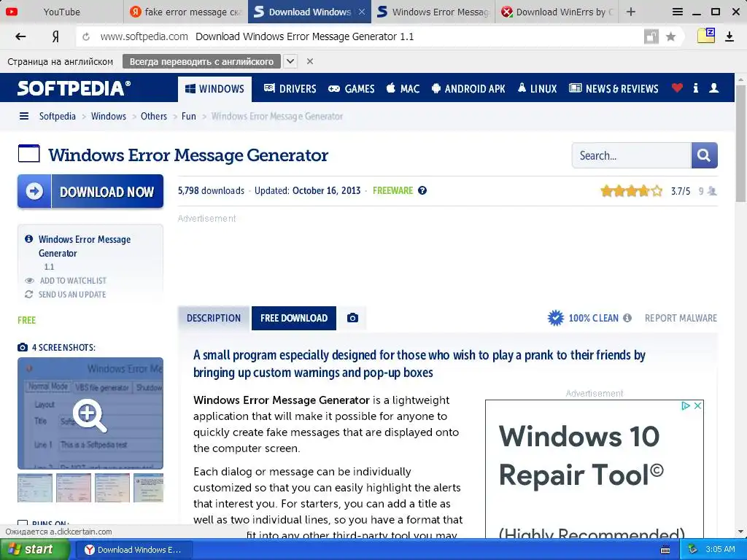Open the browser downloads arrow icon
This screenshot has width=747, height=560.
point(729,36)
